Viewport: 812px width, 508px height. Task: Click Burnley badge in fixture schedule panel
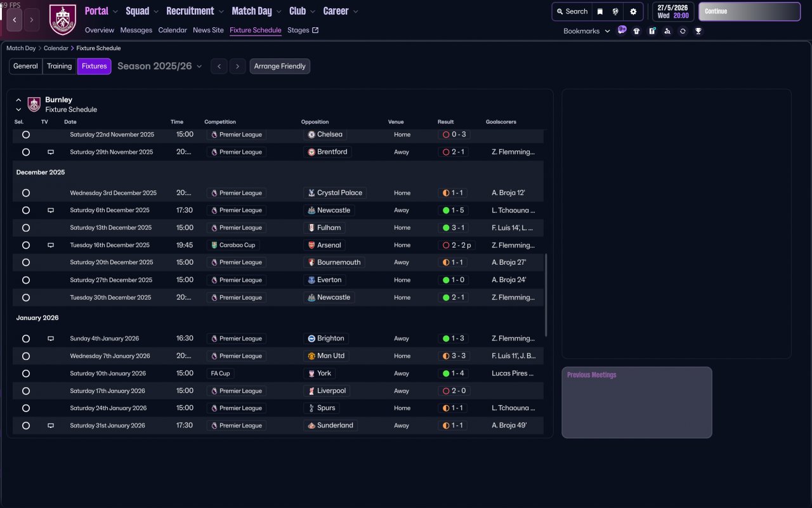click(34, 104)
